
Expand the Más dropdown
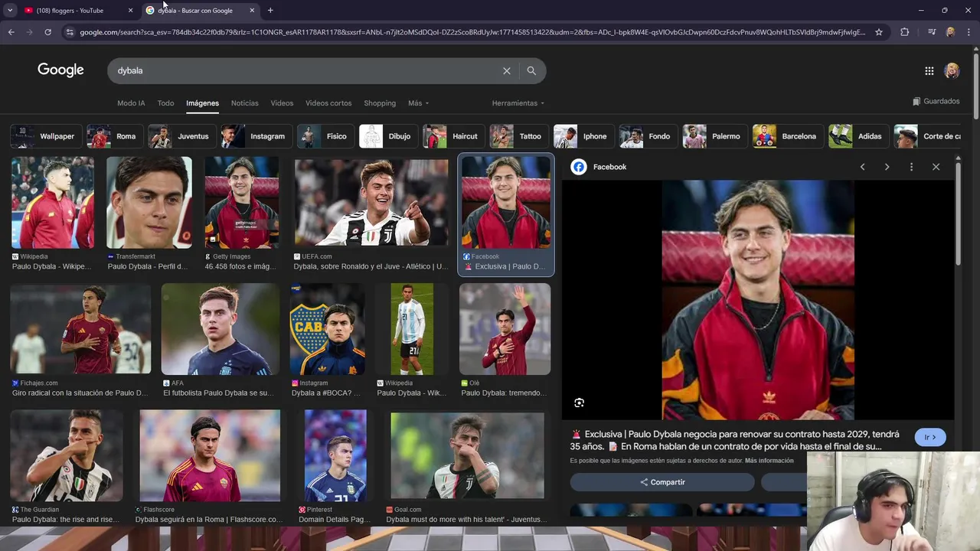(418, 103)
